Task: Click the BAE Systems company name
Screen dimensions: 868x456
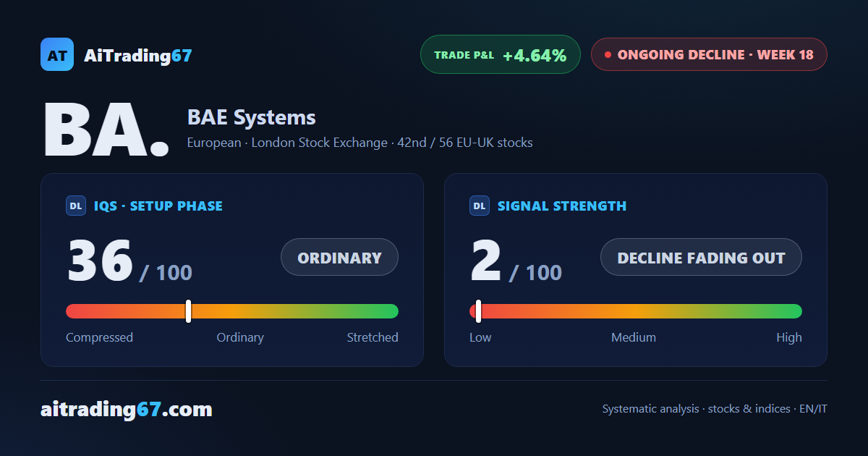Action: pyautogui.click(x=252, y=117)
